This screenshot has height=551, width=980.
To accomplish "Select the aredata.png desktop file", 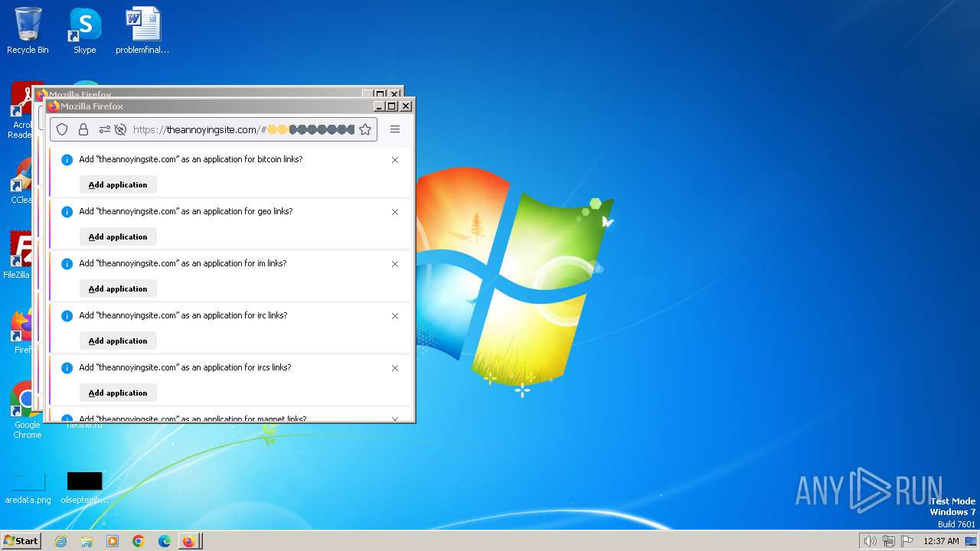I will 28,488.
